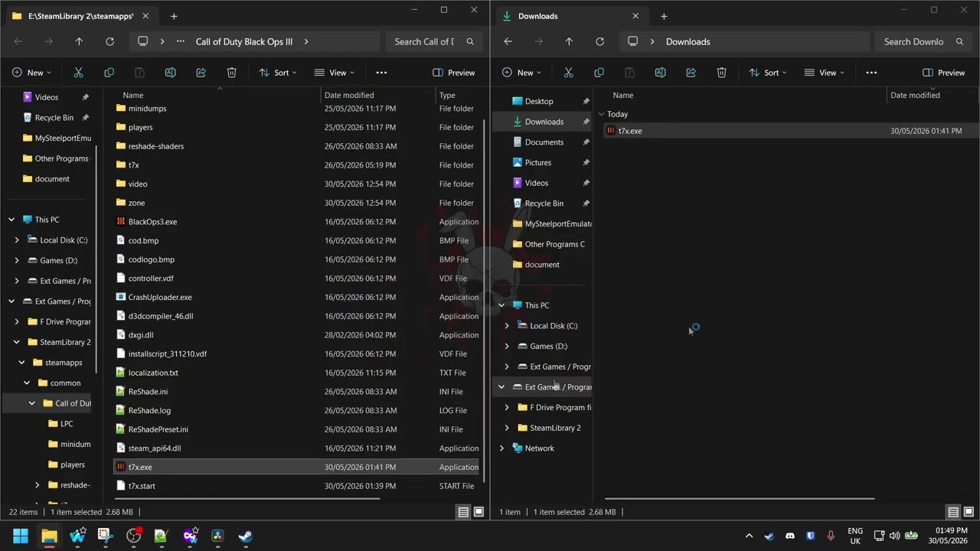Click Cut icon in Downloads window toolbar

pos(568,73)
